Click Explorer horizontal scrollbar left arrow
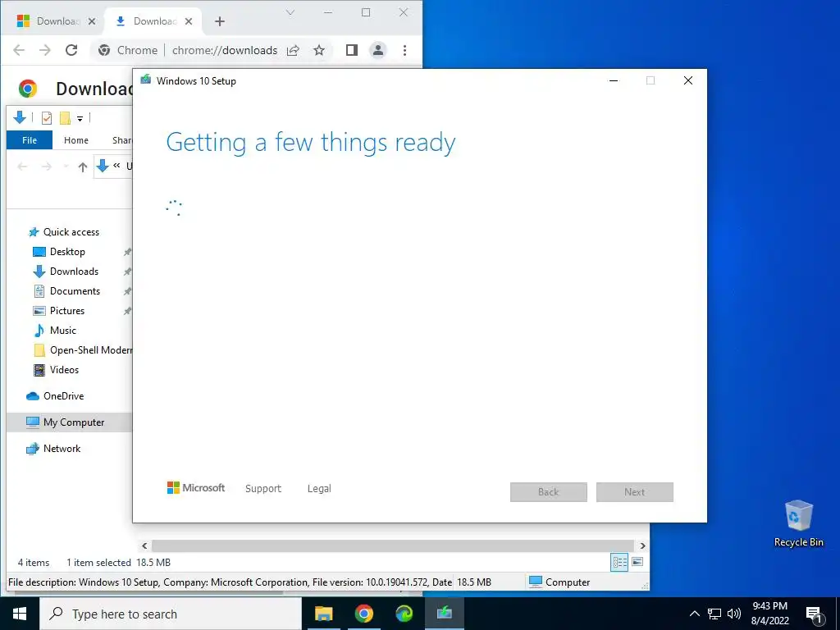Viewport: 840px width, 630px height. (x=144, y=546)
